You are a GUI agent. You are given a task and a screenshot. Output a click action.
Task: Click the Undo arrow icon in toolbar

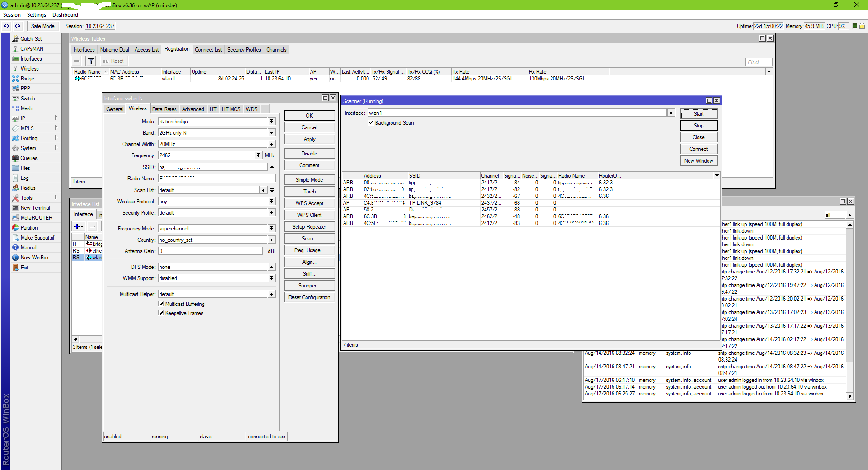6,26
